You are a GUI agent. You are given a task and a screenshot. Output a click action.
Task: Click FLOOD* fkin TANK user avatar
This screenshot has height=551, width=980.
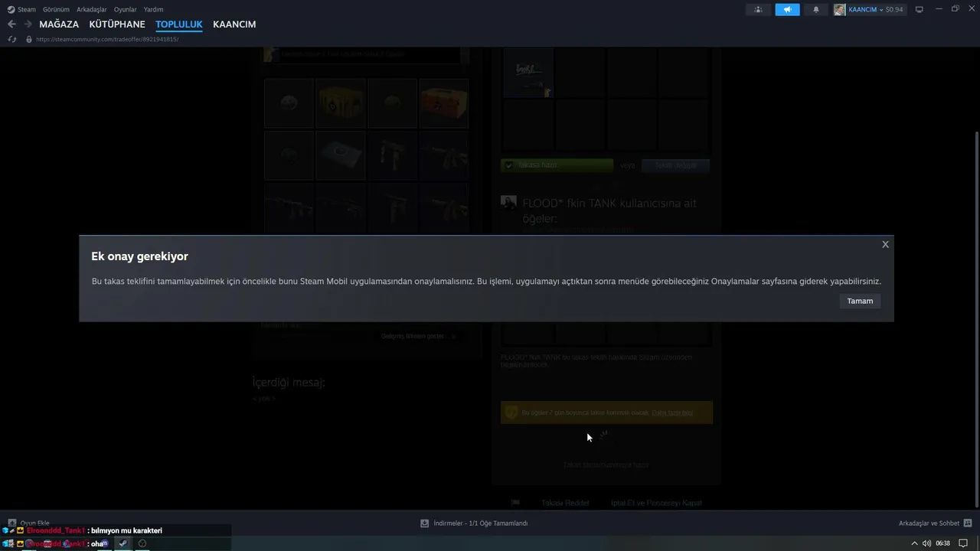508,203
